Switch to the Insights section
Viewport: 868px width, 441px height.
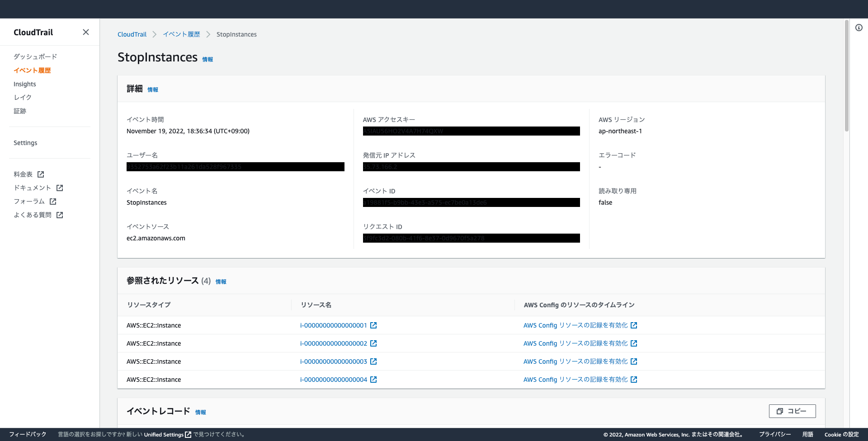click(25, 84)
